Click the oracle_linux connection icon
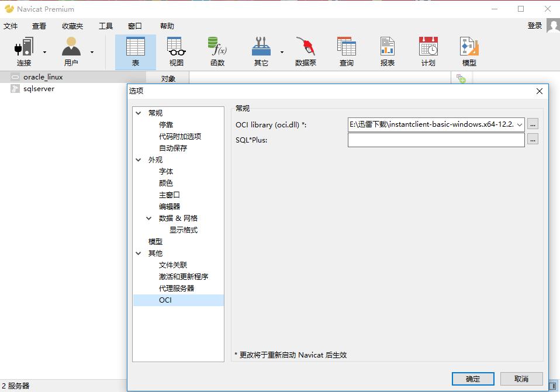 coord(15,77)
